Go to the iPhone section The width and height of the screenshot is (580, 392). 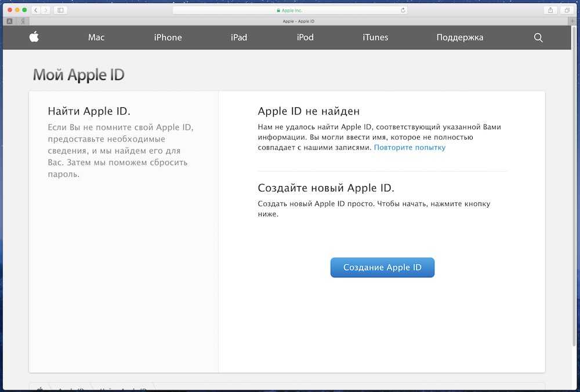point(168,37)
